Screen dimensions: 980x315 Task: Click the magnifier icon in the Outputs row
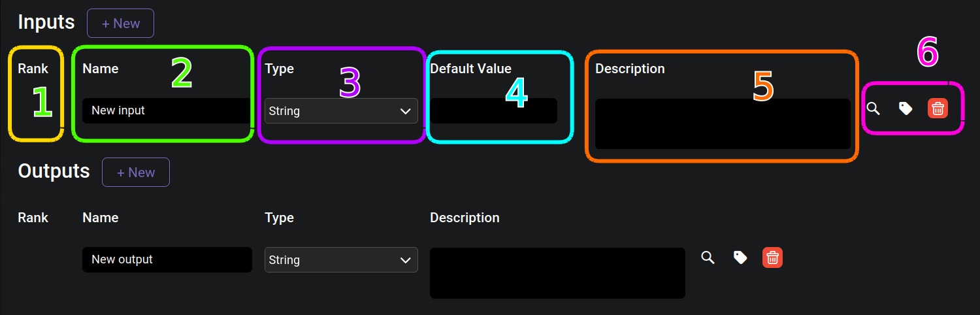coord(708,257)
